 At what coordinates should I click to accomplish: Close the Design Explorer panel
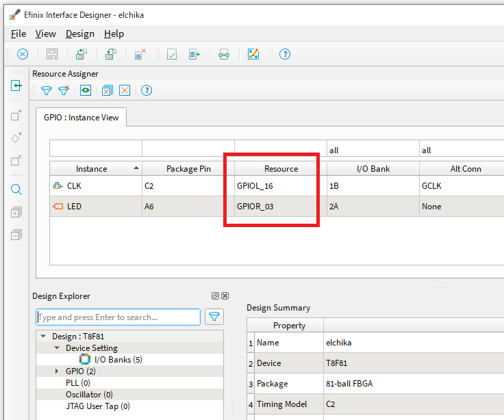pos(225,296)
